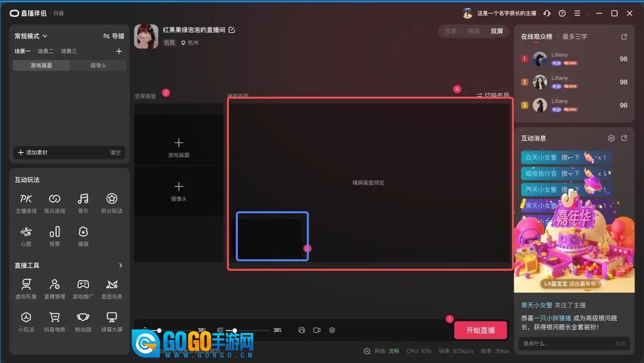Click the 开始直播 start button
This screenshot has height=363, width=644.
tap(481, 330)
